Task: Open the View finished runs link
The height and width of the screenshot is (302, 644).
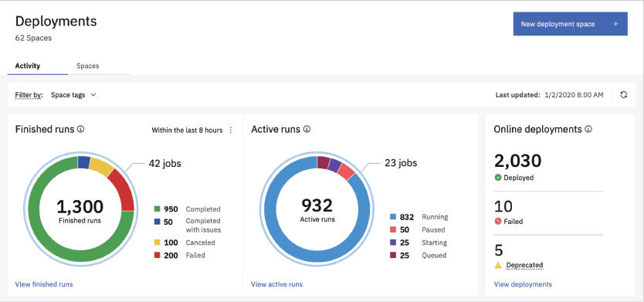Action: [x=44, y=284]
